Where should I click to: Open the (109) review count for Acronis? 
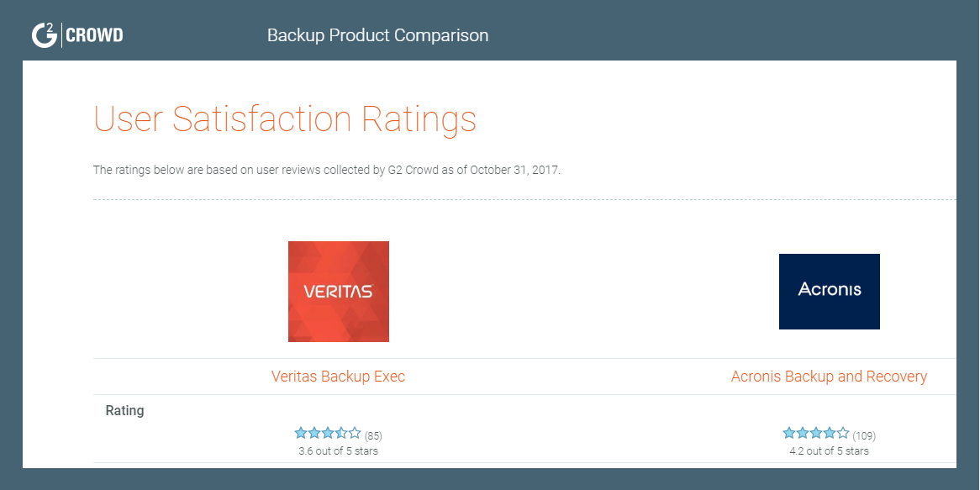(864, 435)
